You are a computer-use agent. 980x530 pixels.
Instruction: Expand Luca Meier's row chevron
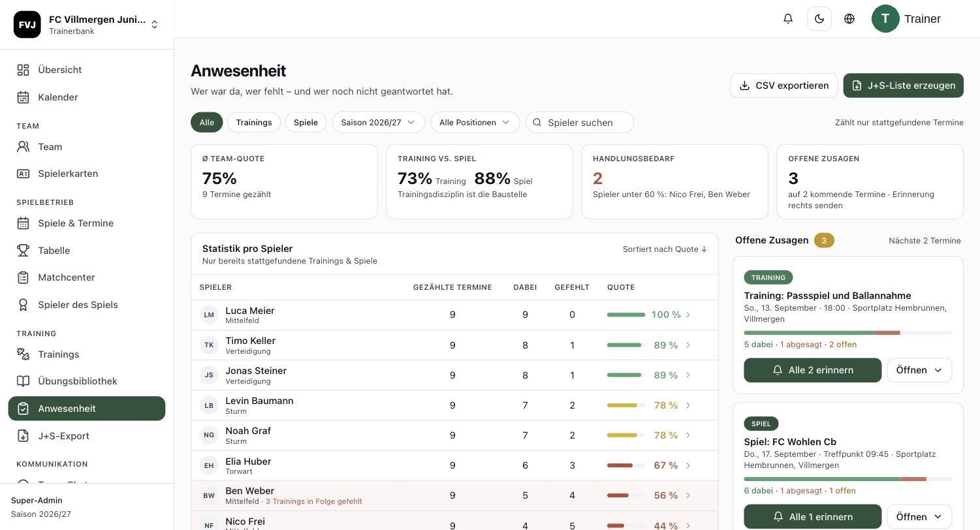click(x=688, y=315)
